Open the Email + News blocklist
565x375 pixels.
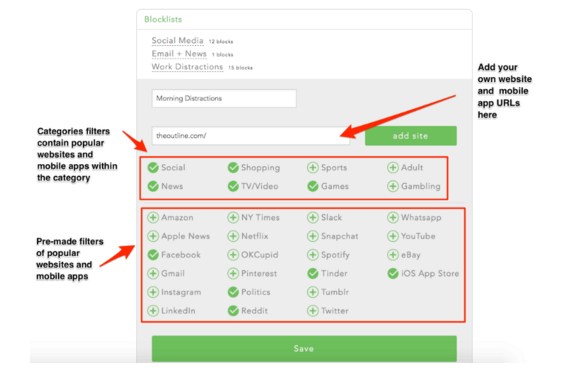tap(179, 54)
